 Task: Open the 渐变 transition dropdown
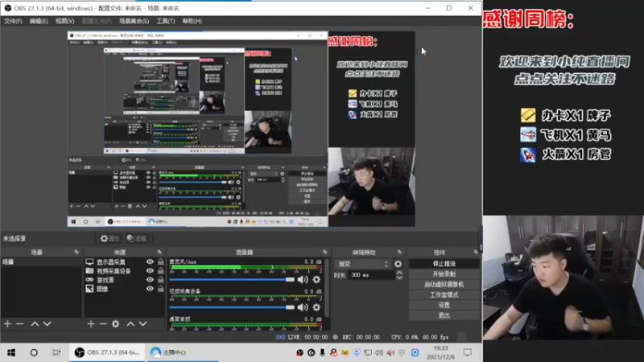click(x=362, y=264)
